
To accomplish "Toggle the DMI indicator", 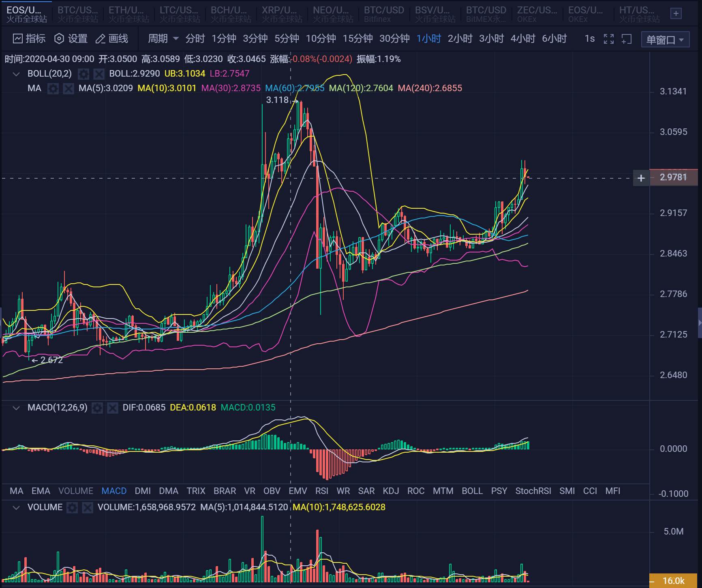I will tap(143, 491).
